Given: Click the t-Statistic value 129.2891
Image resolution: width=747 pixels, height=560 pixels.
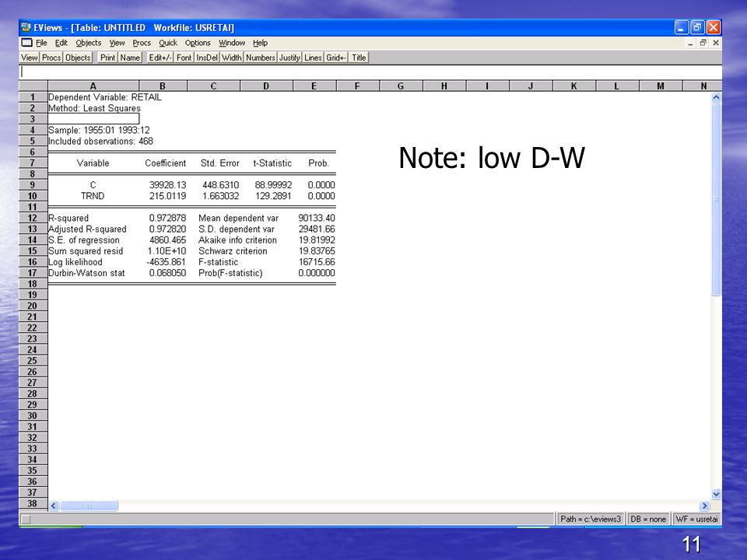Looking at the screenshot, I should (x=273, y=196).
